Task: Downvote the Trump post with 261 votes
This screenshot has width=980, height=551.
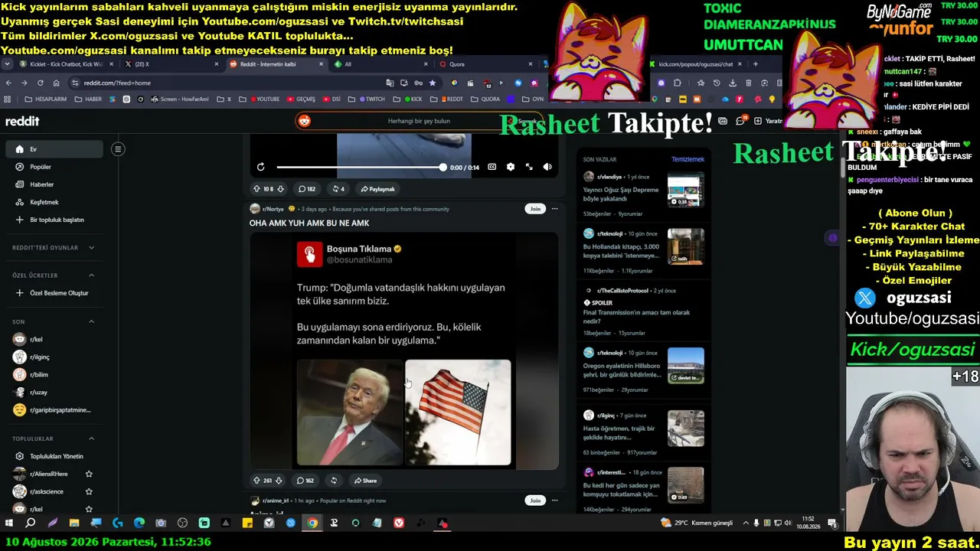Action: (x=279, y=481)
